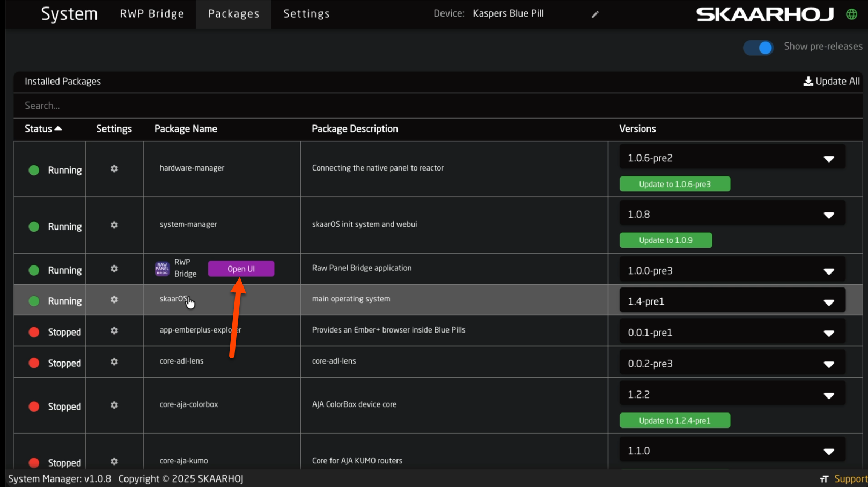Click the skaarOS settings gear
This screenshot has height=487, width=868.
point(114,300)
